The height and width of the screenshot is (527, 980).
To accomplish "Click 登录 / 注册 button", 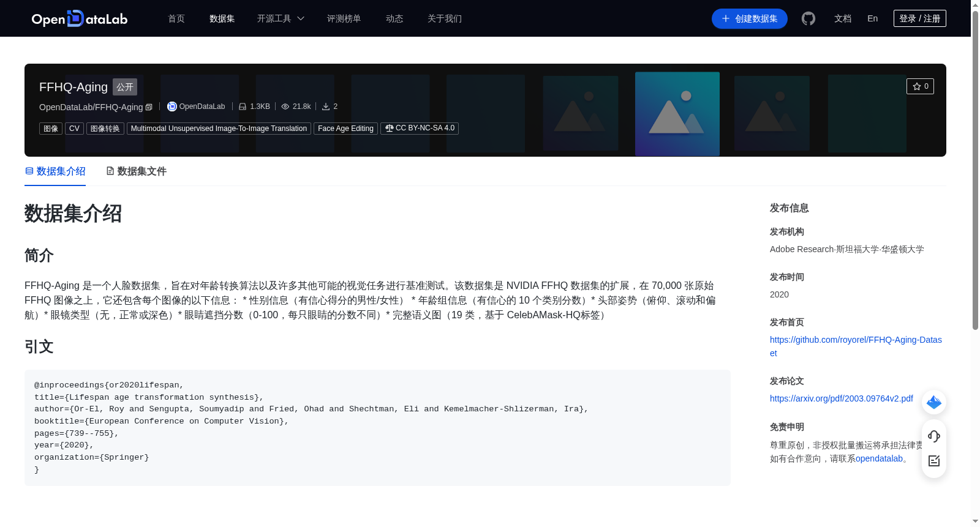I will coord(920,18).
